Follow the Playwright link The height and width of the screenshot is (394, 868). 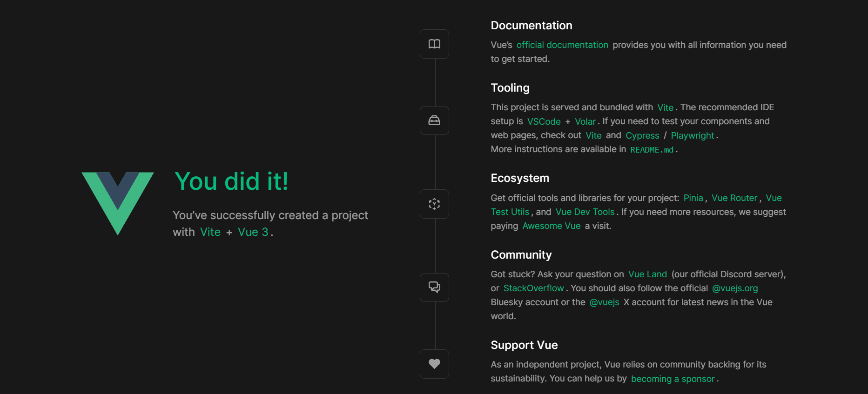pos(692,135)
